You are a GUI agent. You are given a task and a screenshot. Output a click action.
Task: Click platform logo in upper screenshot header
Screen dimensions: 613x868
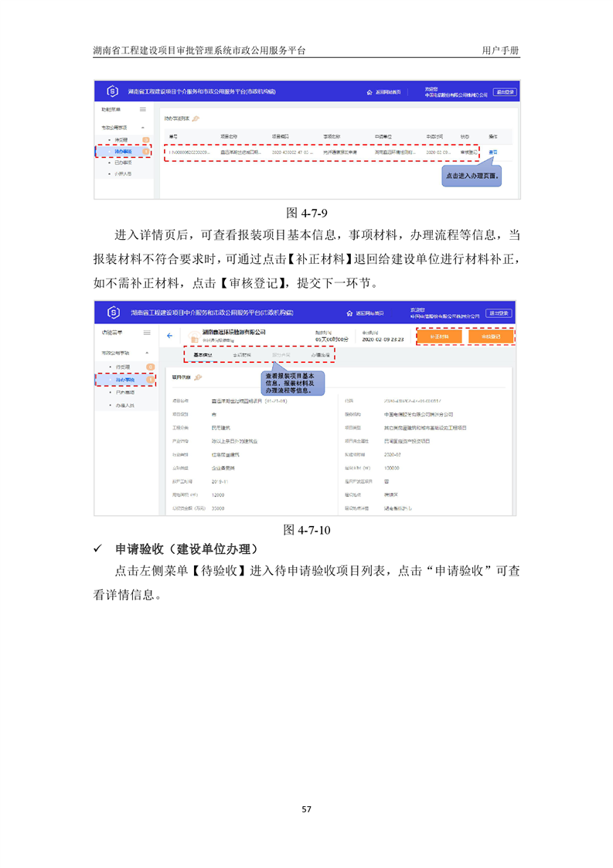(112, 91)
